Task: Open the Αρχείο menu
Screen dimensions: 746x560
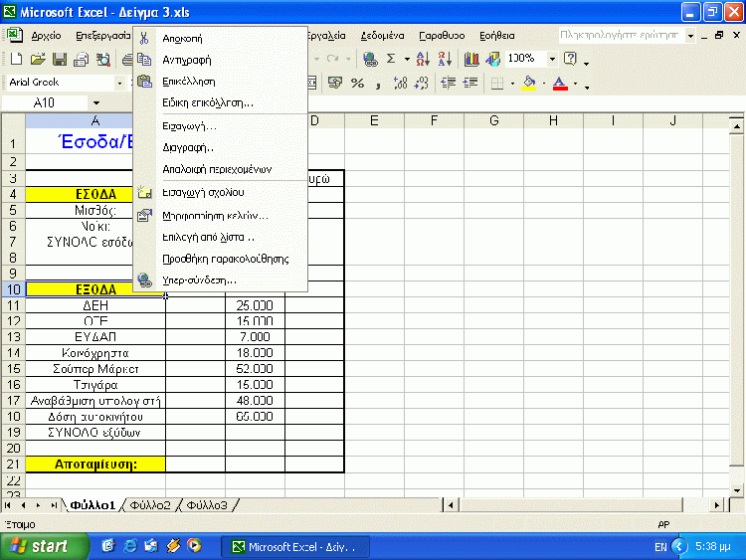Action: pos(46,36)
